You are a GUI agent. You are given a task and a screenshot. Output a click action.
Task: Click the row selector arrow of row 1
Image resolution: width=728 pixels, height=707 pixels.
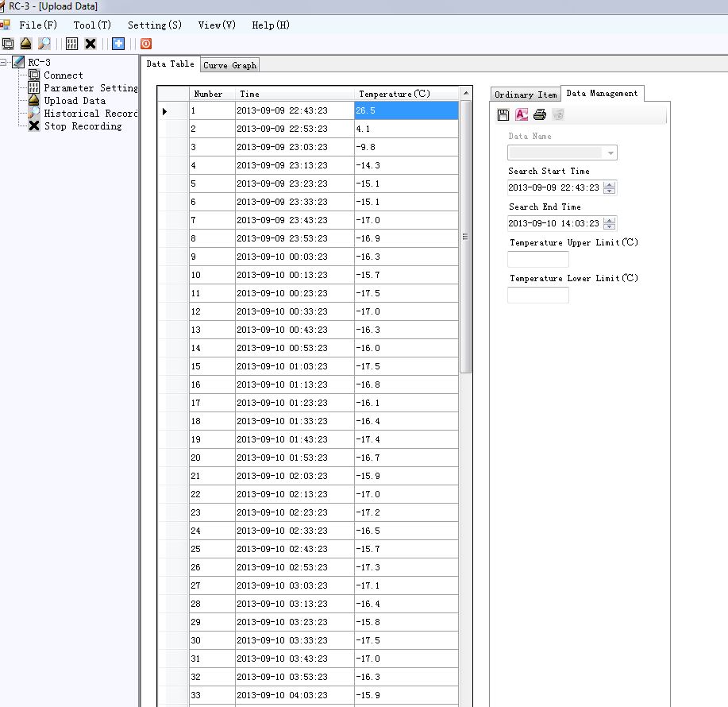coord(165,111)
